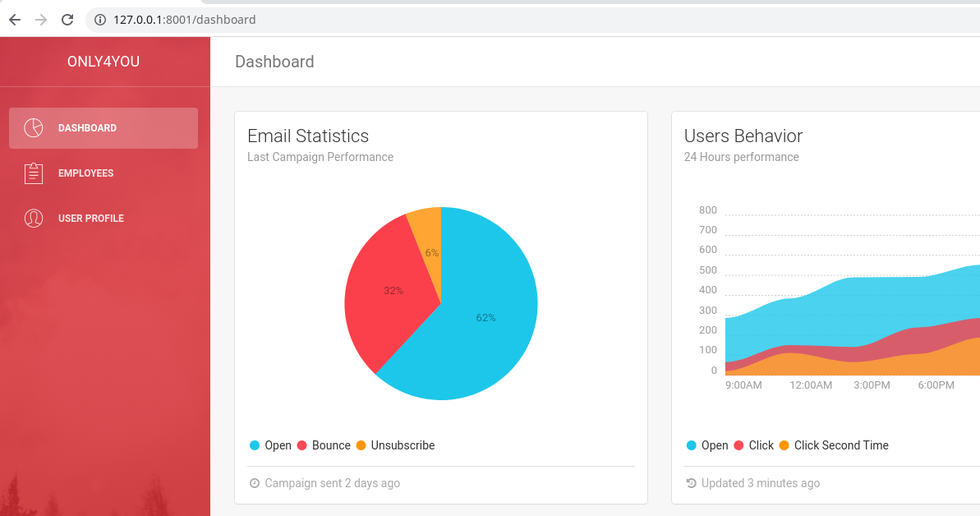Click the Dashboard header title link

coord(274,62)
